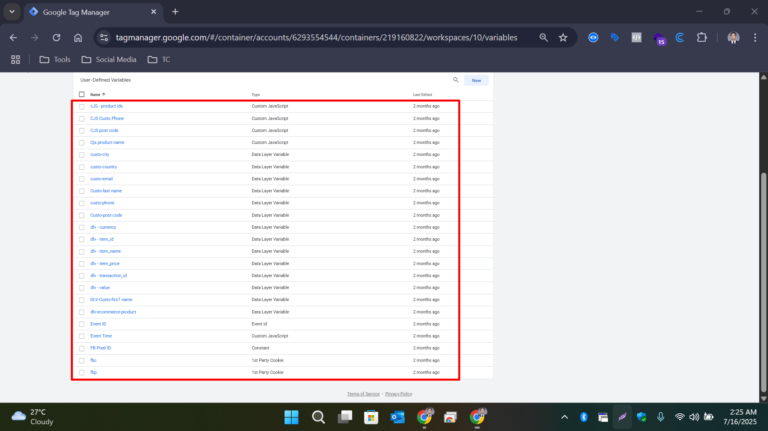Select the checkbox for FB Pixel ID
The height and width of the screenshot is (431, 768).
click(82, 348)
